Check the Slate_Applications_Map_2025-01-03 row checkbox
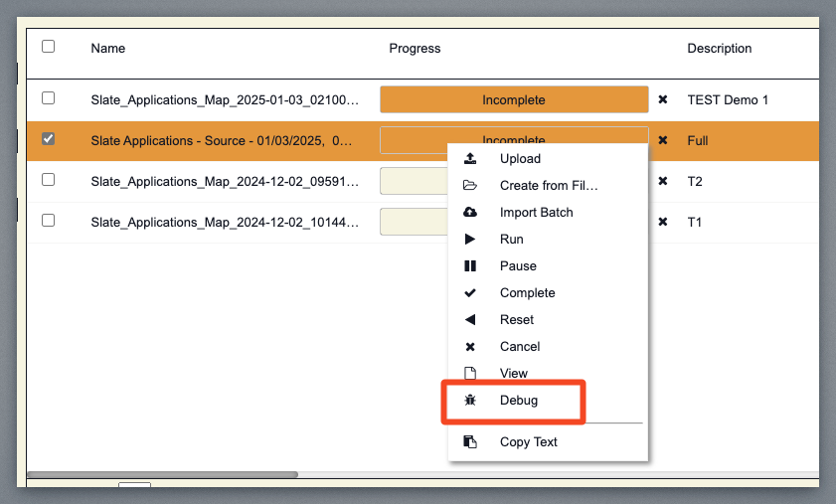The image size is (836, 504). [49, 98]
